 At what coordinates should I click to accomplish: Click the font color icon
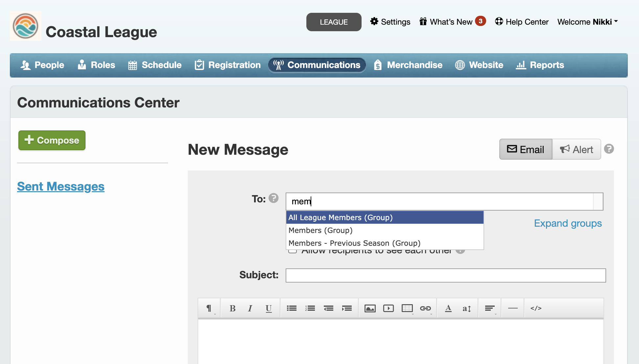[x=448, y=308]
